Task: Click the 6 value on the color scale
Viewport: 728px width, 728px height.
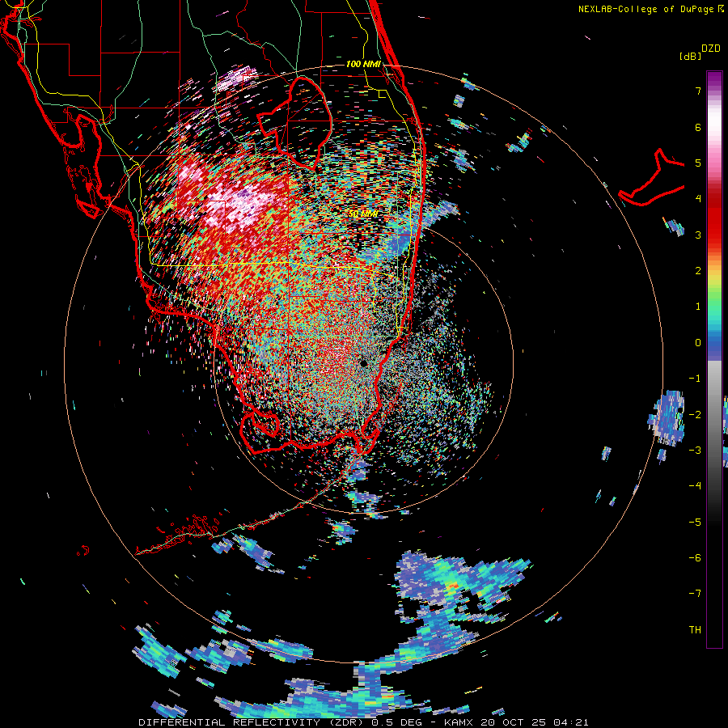Action: coord(698,127)
